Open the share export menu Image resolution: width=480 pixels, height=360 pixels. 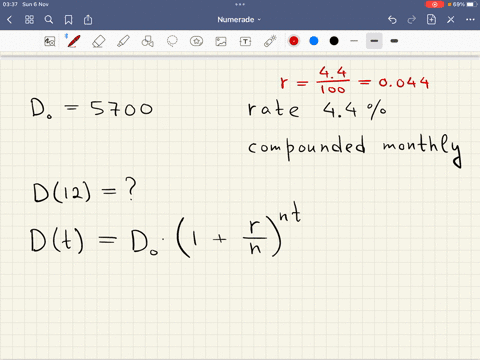click(88, 20)
